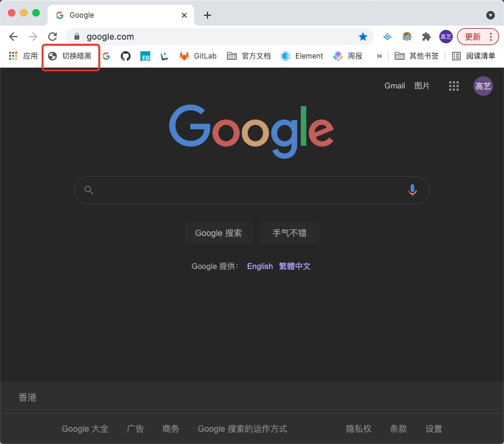Open the 广告 footer link
The image size is (504, 444).
tap(135, 429)
